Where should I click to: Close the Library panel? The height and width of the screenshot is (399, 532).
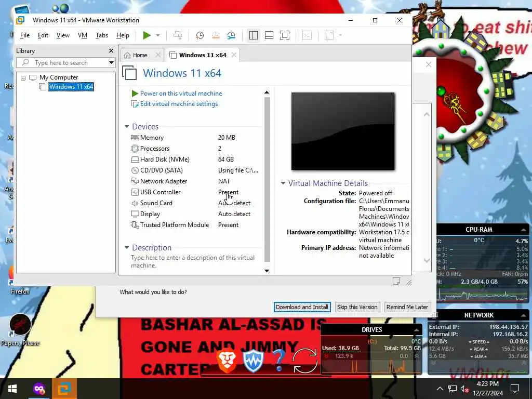pyautogui.click(x=111, y=50)
